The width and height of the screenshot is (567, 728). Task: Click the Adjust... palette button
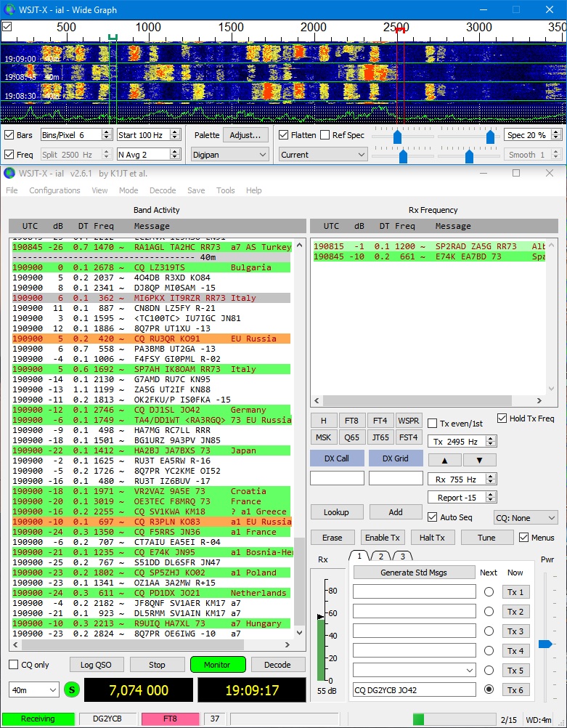click(245, 135)
